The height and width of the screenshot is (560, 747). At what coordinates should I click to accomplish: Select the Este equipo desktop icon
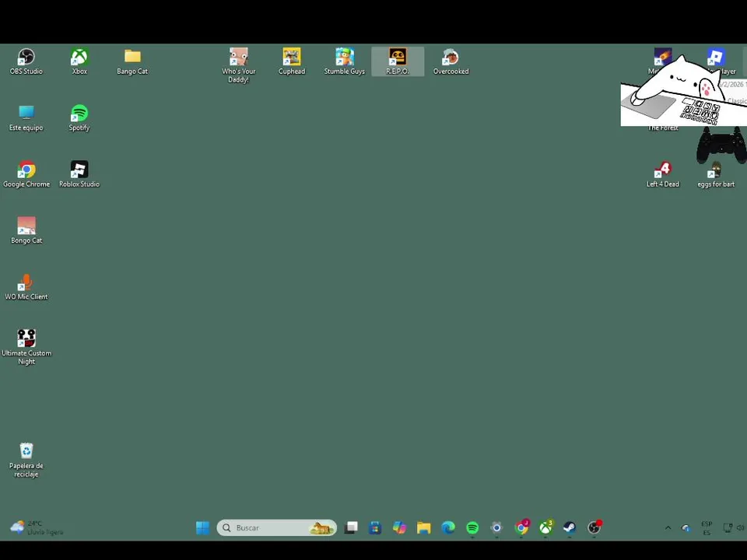26,118
